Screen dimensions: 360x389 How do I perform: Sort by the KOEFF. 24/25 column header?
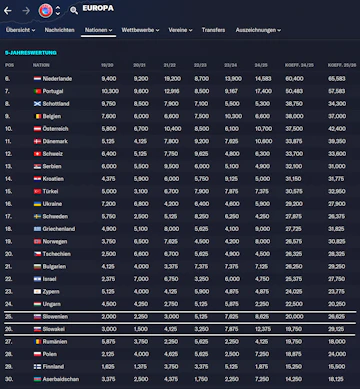tap(299, 65)
